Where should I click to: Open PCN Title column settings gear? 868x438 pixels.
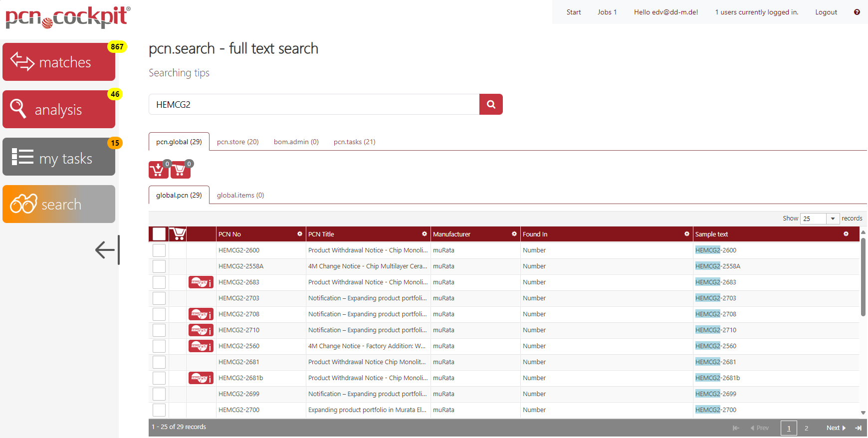[425, 234]
